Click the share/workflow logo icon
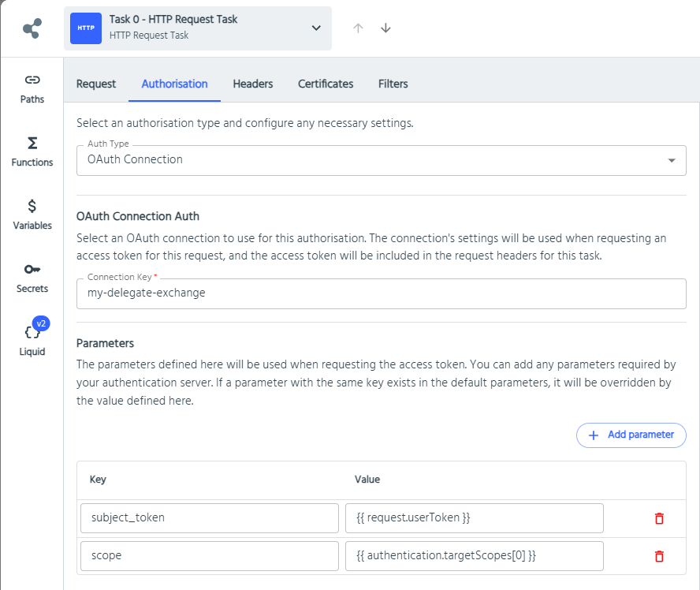Viewport: 700px width, 590px height. tap(32, 28)
